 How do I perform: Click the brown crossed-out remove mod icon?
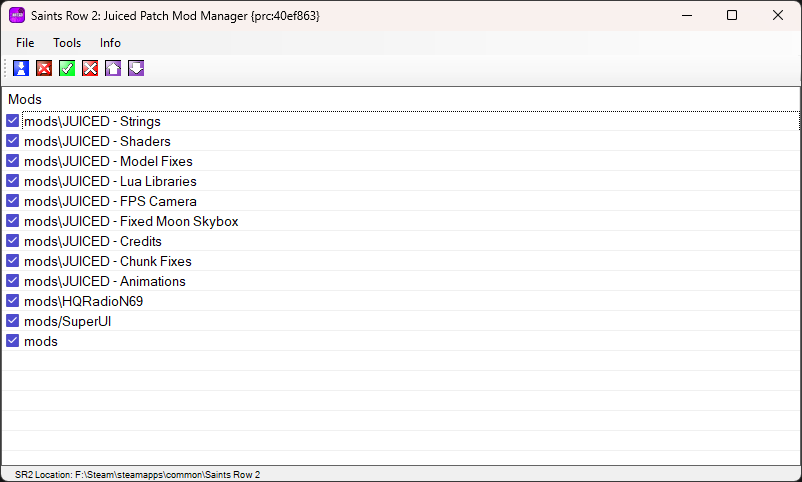tap(44, 68)
